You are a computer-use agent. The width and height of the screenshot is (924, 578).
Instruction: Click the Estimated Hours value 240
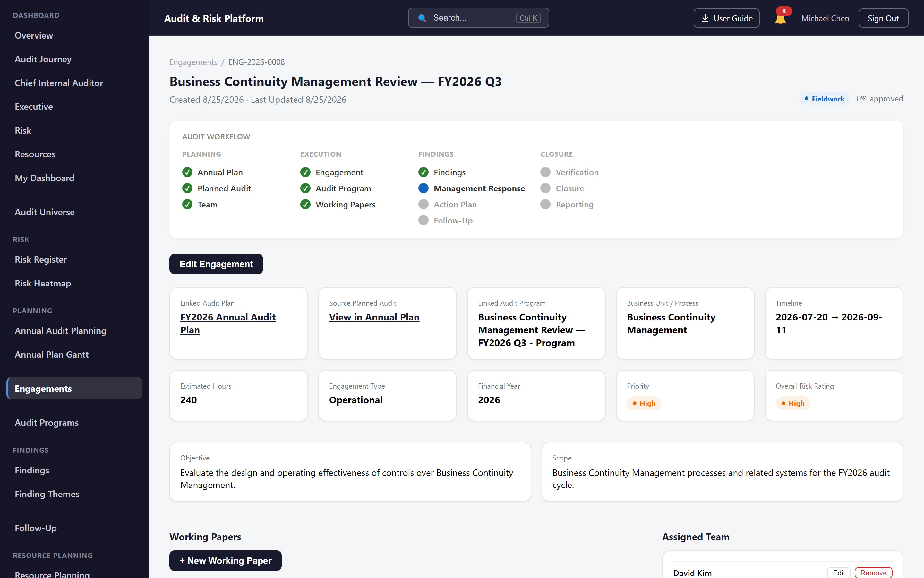click(189, 400)
